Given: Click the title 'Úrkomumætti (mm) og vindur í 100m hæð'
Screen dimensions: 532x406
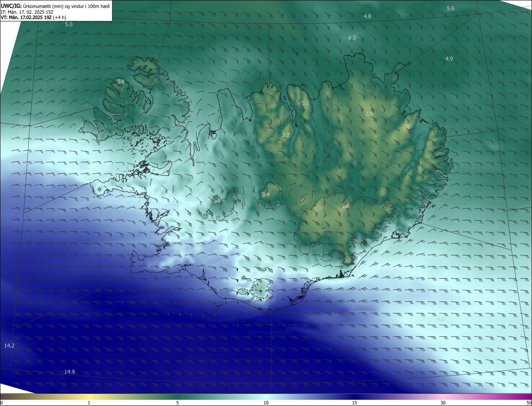Looking at the screenshot, I should coord(66,5).
